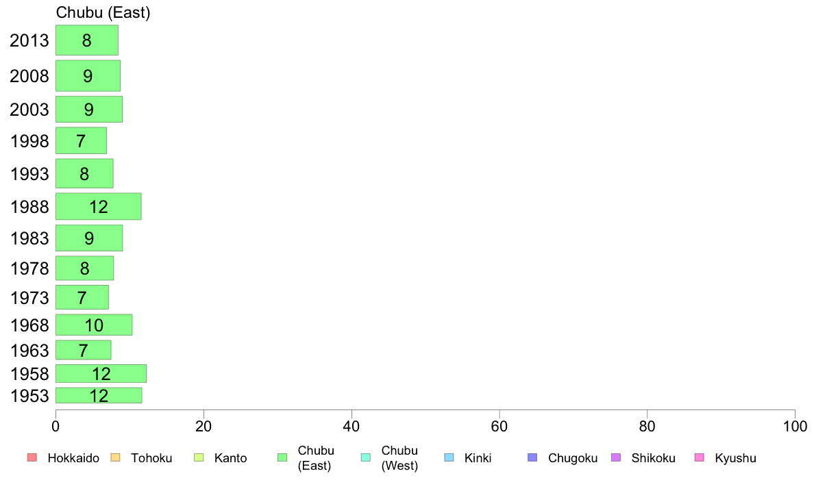Click the Tohoku orange legend swatch

pos(115,457)
